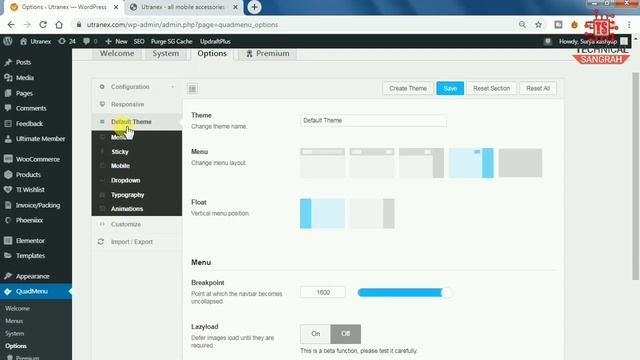This screenshot has height=360, width=640.
Task: Open Feedback in WordPress sidebar
Action: click(x=29, y=124)
